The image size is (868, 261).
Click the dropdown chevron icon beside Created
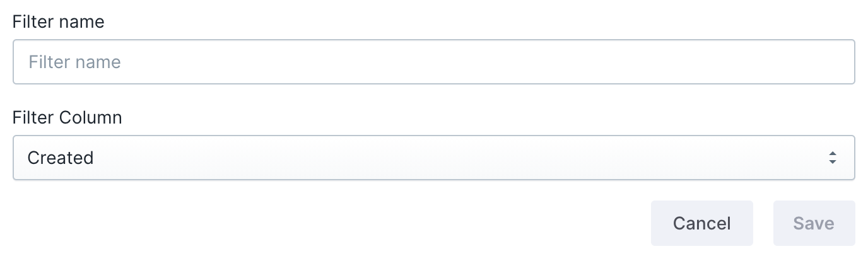click(x=833, y=158)
